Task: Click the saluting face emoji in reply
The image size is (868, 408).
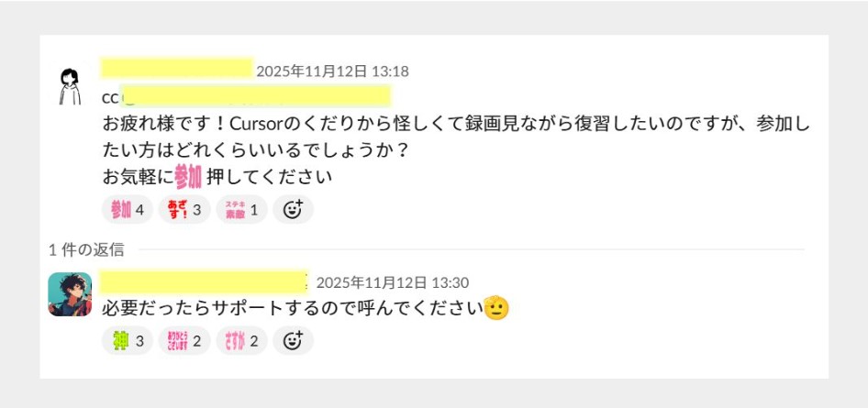Action: pyautogui.click(x=496, y=309)
